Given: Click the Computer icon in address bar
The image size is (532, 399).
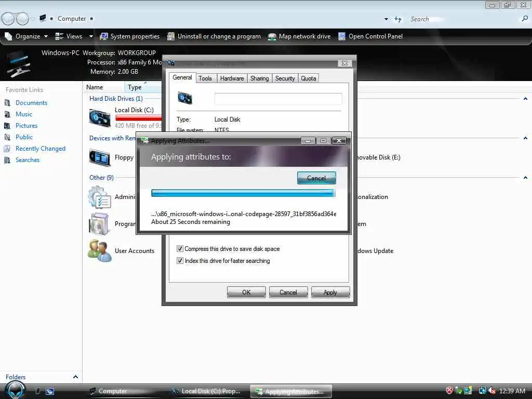Looking at the screenshot, I should pos(43,18).
